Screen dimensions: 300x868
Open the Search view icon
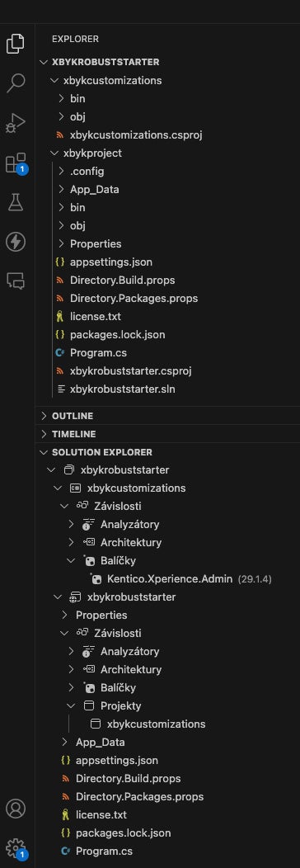(16, 83)
